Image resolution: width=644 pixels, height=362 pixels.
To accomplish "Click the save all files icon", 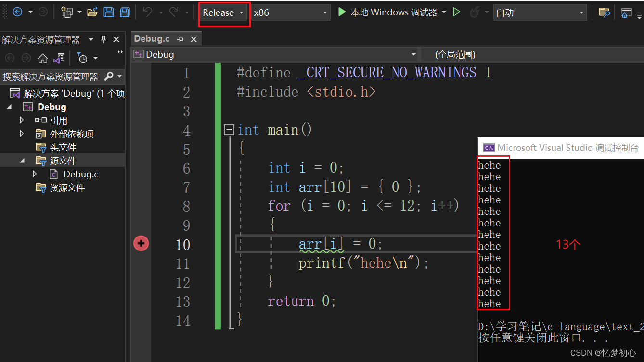I will 125,12.
